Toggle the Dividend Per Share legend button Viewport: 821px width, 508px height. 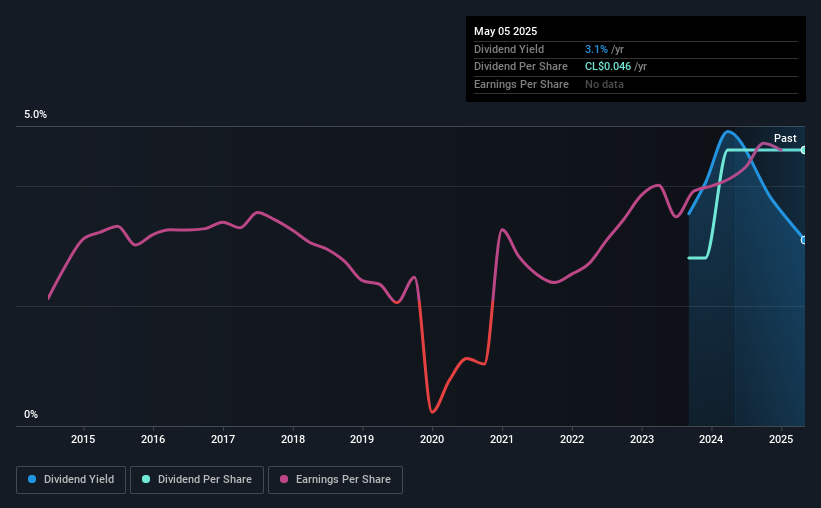coord(197,480)
